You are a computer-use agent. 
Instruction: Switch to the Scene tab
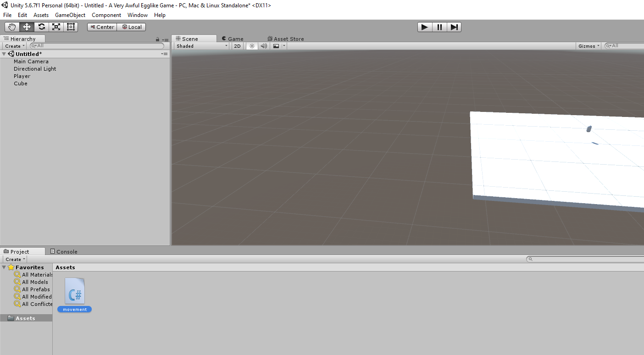point(194,39)
